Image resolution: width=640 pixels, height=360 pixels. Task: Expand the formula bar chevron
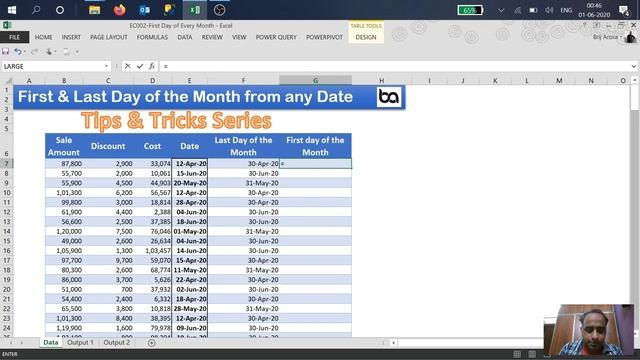pyautogui.click(x=633, y=66)
